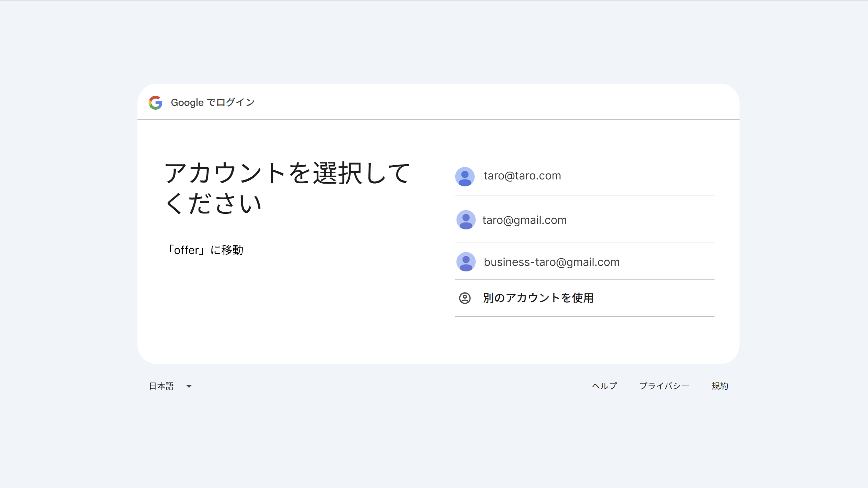Click the person icon for 別のアカウントを使用
The width and height of the screenshot is (868, 488).
coord(465,298)
